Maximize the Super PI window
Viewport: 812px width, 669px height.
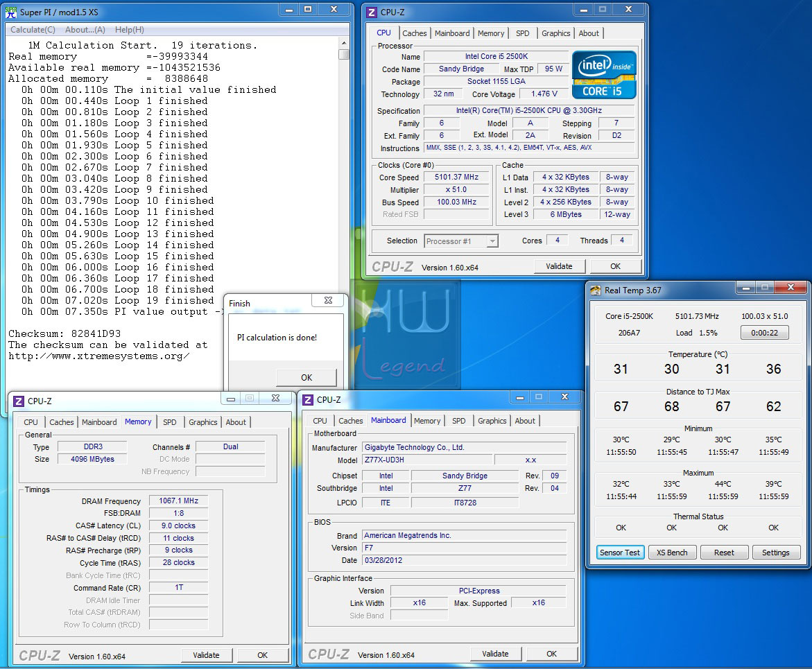click(x=308, y=9)
